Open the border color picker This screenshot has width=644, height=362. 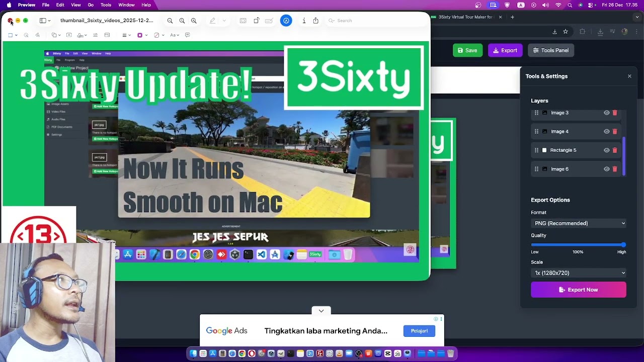pos(141,35)
